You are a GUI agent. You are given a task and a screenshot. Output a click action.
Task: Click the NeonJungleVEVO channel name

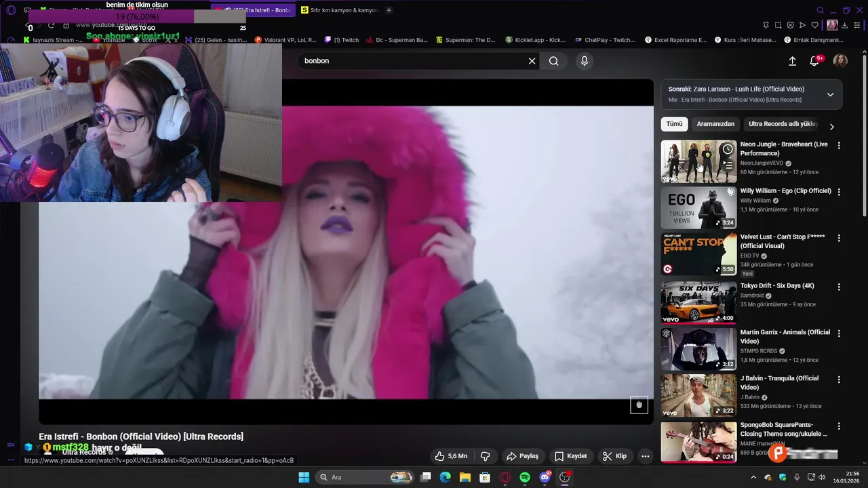762,163
